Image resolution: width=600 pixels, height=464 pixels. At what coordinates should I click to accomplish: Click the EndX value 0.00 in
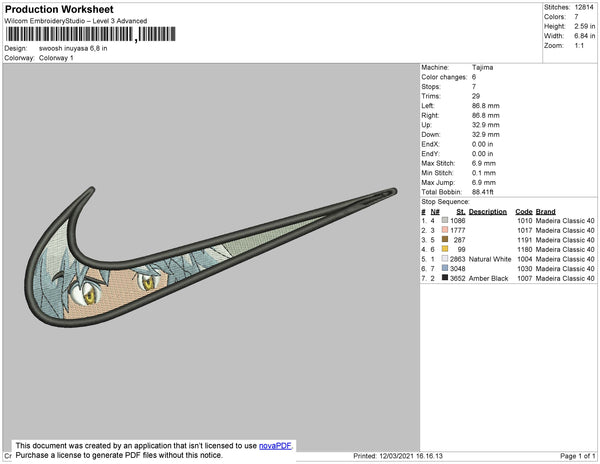coord(483,144)
